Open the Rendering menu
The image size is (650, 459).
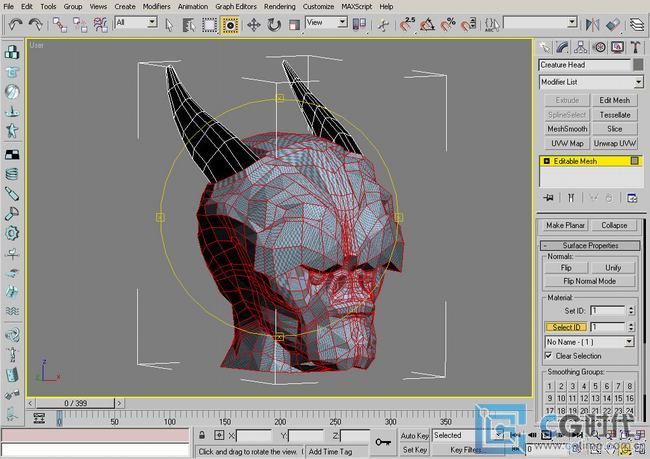tap(280, 7)
